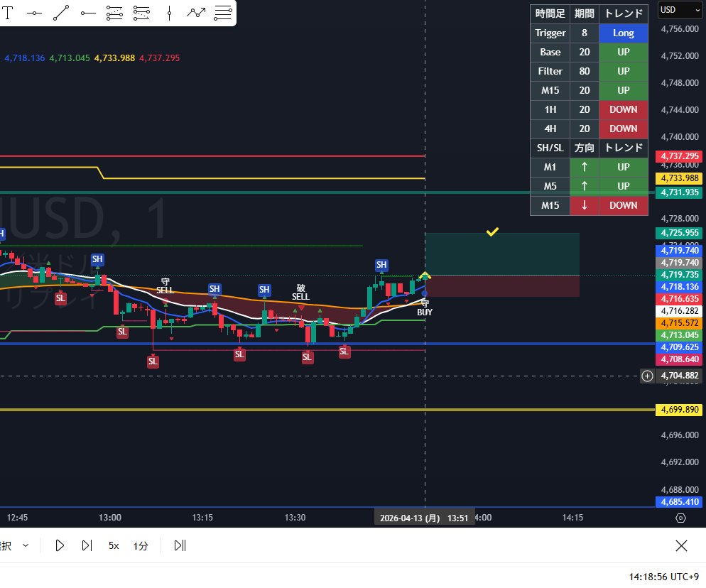Select the red stop-loss zone of position
The height and width of the screenshot is (588, 706).
pos(502,286)
